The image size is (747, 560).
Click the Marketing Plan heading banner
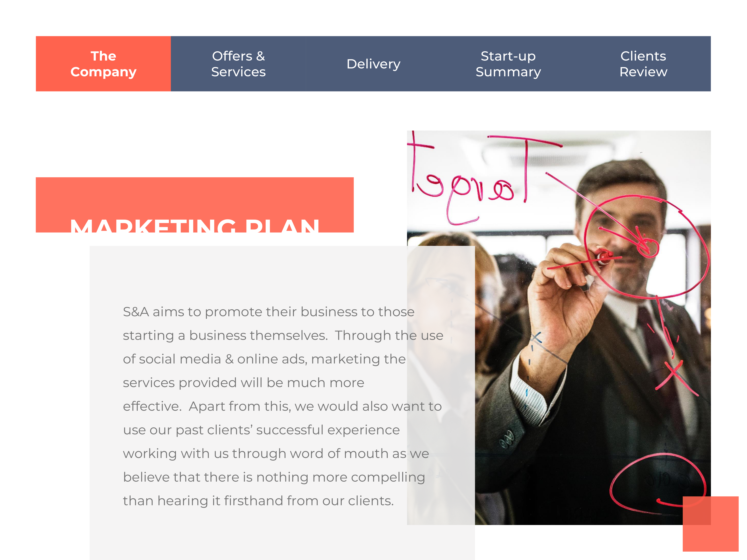pyautogui.click(x=195, y=205)
